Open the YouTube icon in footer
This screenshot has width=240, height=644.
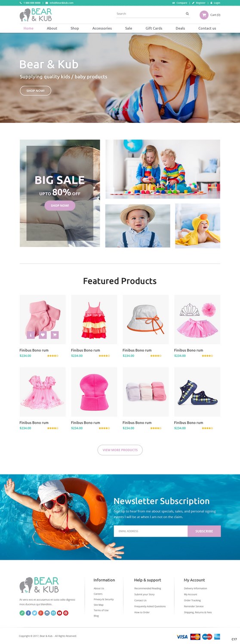coord(59,613)
